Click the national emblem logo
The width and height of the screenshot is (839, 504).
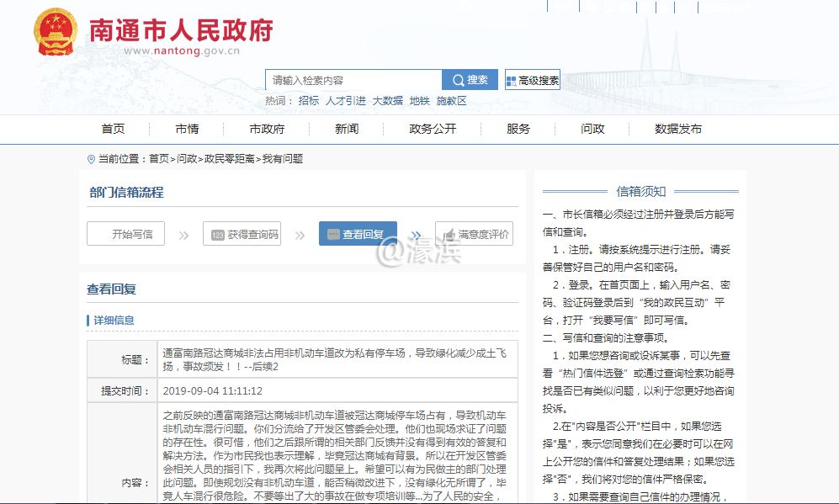[56, 34]
